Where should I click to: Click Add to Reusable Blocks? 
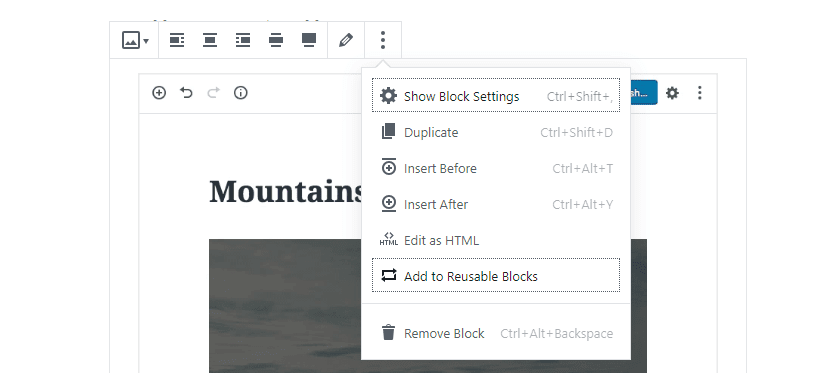pyautogui.click(x=496, y=276)
